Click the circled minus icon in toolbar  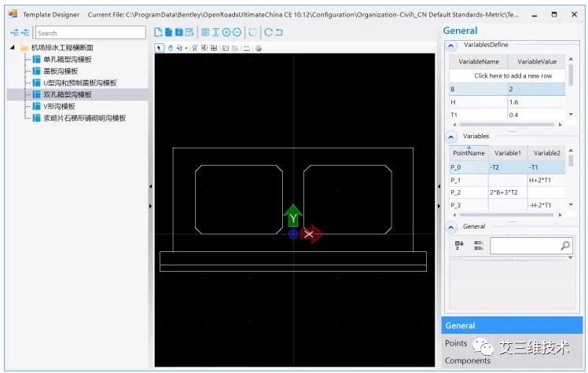coord(237,32)
